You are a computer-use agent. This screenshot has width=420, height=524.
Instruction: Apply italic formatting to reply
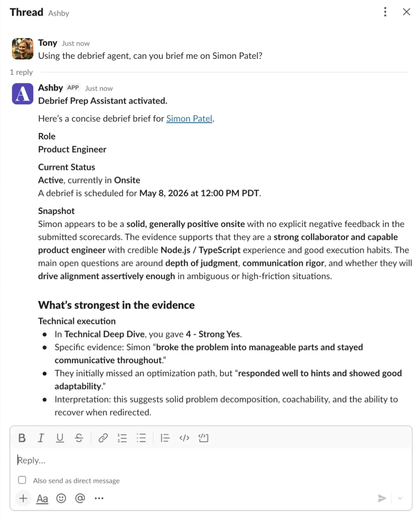click(x=41, y=438)
